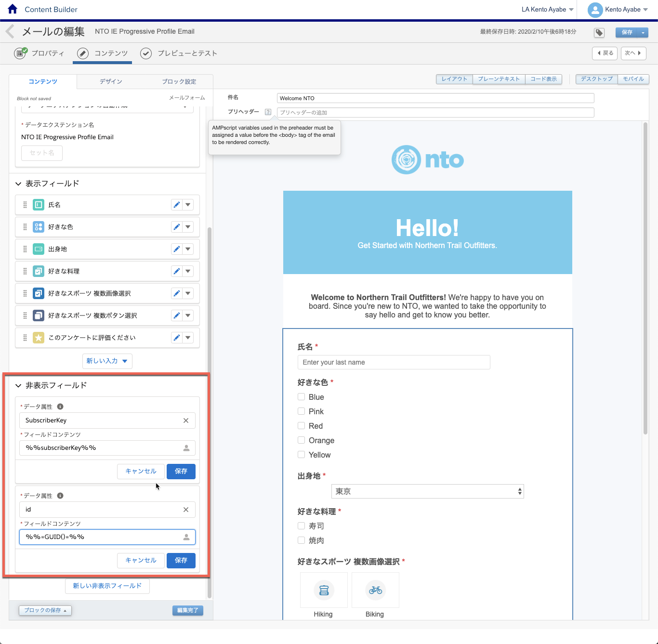The width and height of the screenshot is (658, 644).
Task: Open the dropdown arrow for 好きな料理 field
Action: click(x=188, y=271)
